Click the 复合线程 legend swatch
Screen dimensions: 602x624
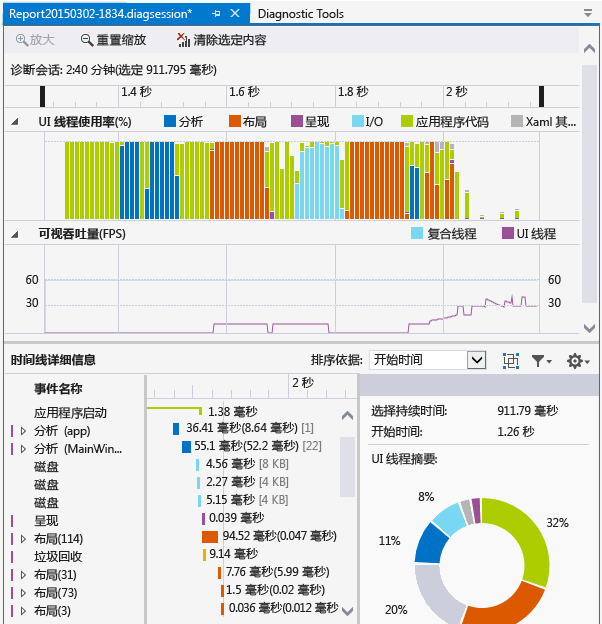417,233
